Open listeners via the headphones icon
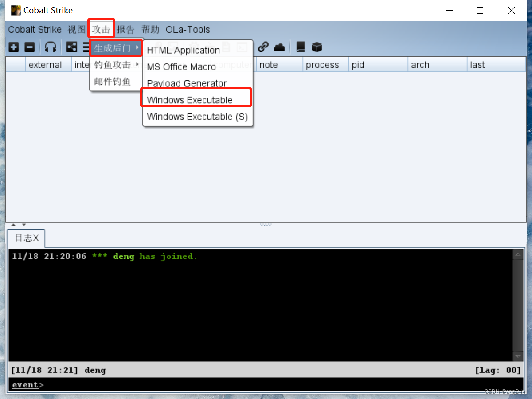This screenshot has height=399, width=532. pos(51,47)
